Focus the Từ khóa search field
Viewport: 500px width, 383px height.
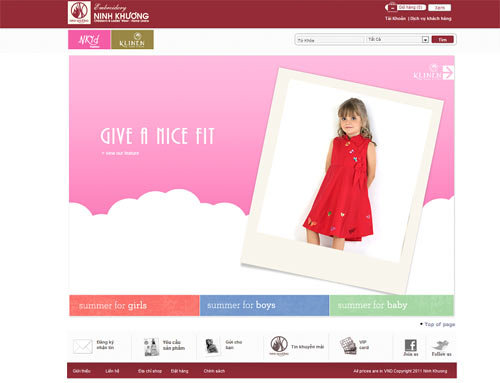tap(329, 40)
